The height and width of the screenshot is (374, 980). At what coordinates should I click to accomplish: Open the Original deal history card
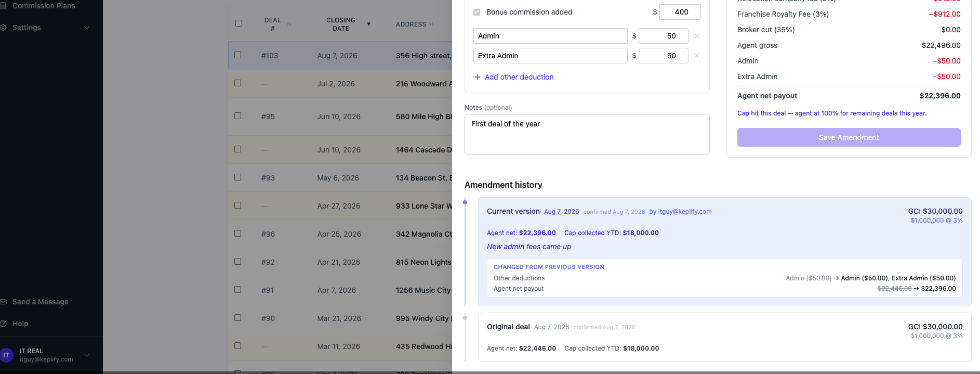[x=724, y=337]
